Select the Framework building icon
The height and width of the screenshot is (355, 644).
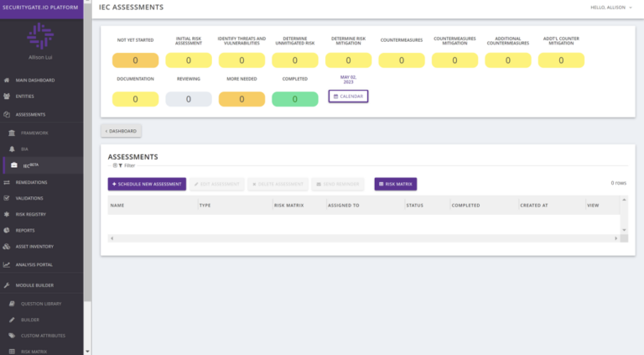tap(12, 133)
